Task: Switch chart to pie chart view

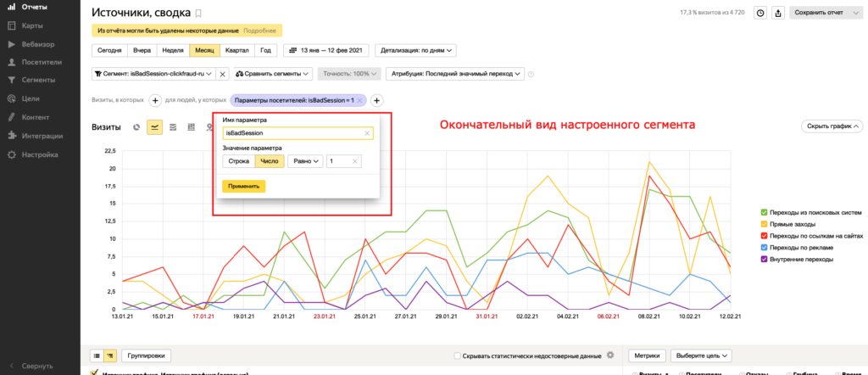Action: (x=136, y=127)
